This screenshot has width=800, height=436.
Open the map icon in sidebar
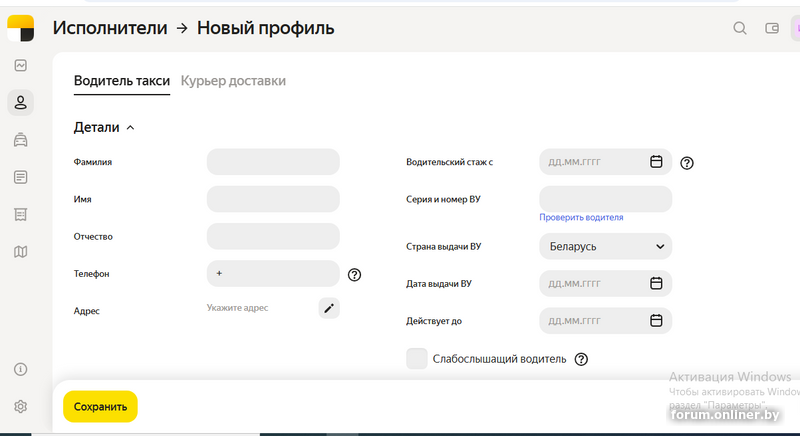coord(20,252)
